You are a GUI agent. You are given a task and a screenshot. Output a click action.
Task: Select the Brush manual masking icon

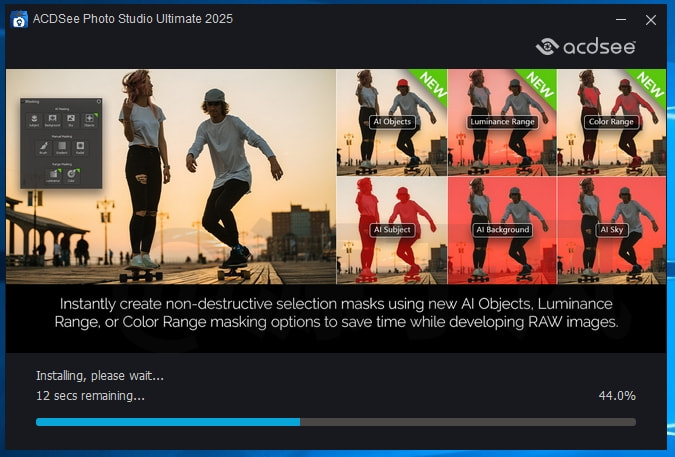pyautogui.click(x=43, y=148)
